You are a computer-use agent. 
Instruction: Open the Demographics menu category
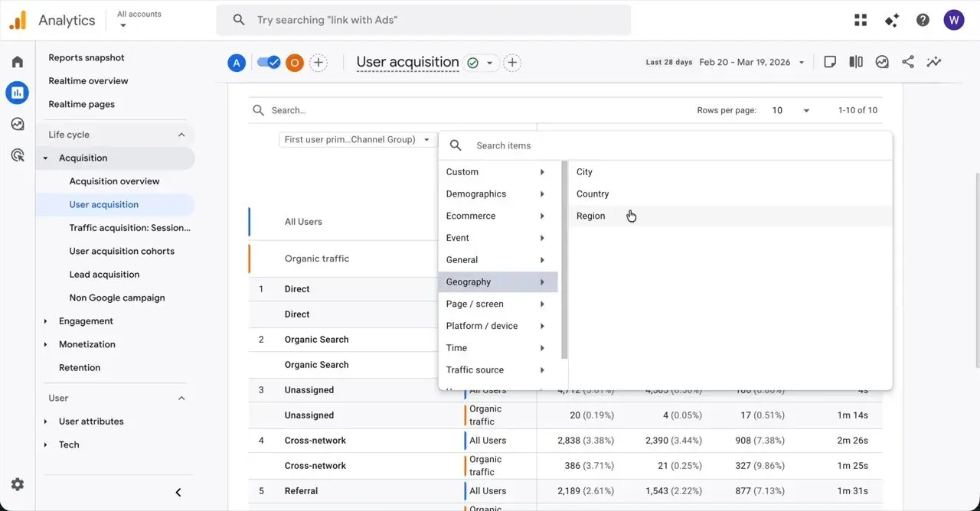click(x=498, y=194)
